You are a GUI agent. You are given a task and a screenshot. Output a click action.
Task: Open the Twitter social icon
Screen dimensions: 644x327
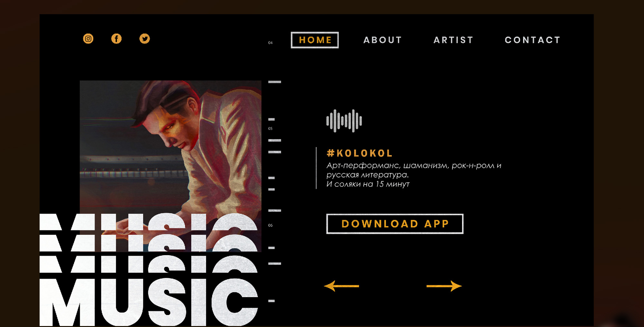(145, 39)
